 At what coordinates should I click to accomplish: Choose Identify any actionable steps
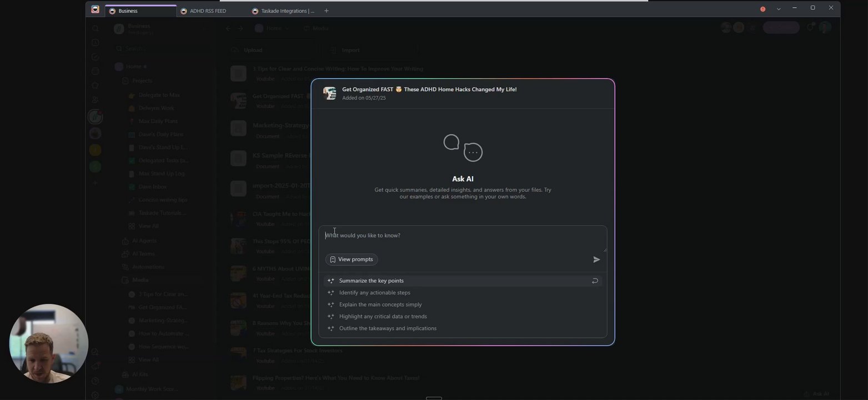(x=463, y=293)
